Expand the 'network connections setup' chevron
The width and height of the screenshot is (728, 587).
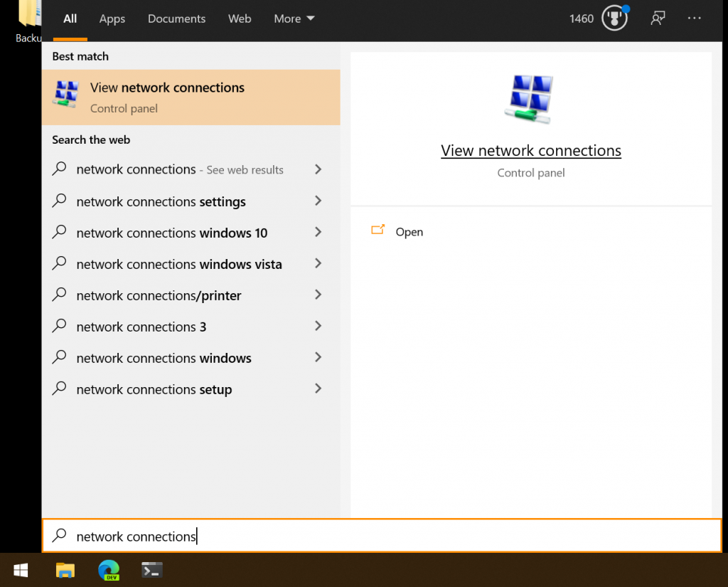pos(318,388)
